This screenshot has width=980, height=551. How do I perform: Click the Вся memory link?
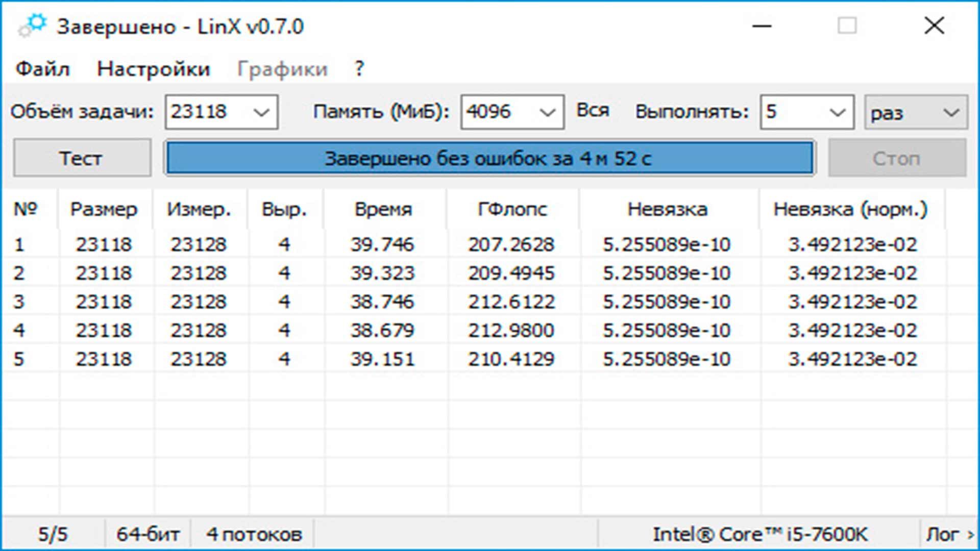coord(593,111)
